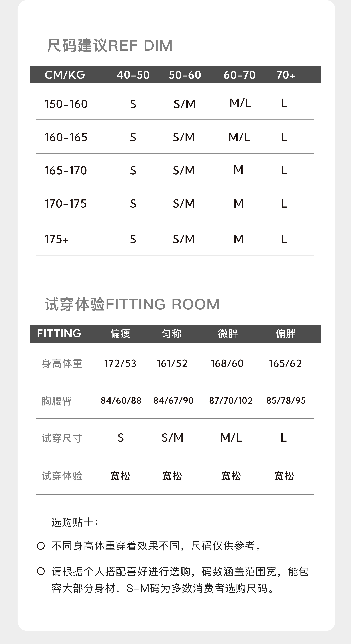Screen dimensions: 351x644
Task: Select the 87/70/102 measurements value
Action: [x=231, y=400]
